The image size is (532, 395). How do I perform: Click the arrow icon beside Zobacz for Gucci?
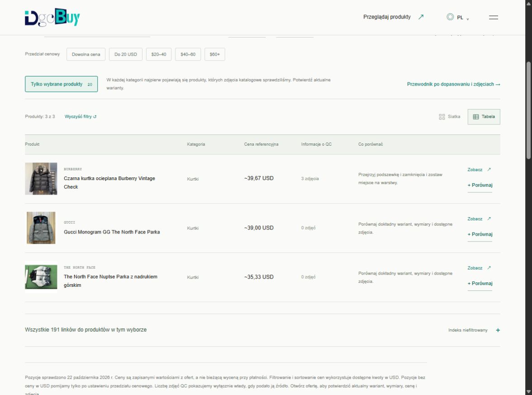(489, 219)
